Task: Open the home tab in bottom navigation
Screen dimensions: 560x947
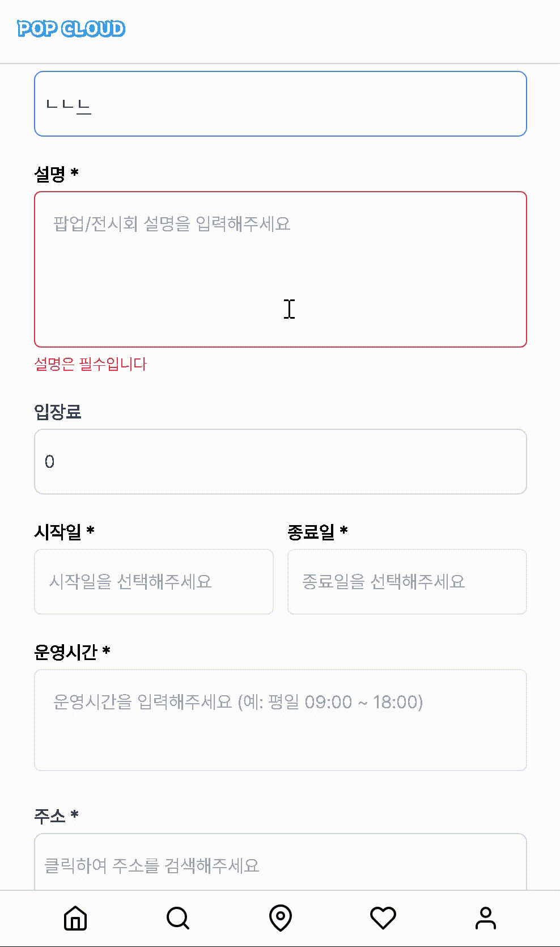Action: pos(75,918)
